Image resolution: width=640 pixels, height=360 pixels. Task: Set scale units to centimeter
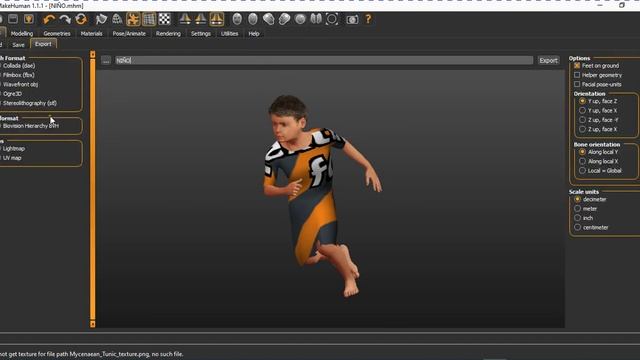coord(578,227)
